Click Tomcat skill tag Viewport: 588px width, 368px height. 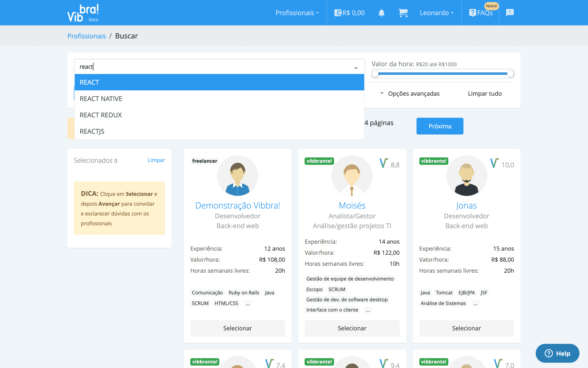point(444,293)
